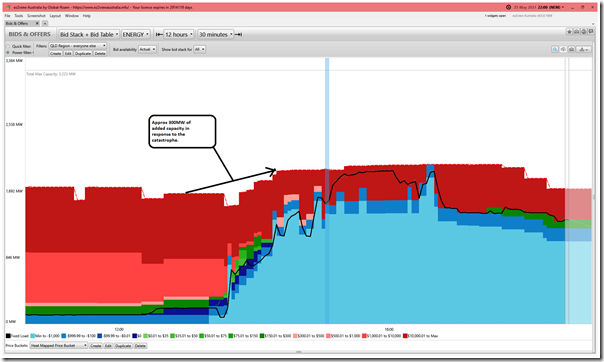Click Delete under Filters
The height and width of the screenshot is (362, 604).
[x=100, y=54]
